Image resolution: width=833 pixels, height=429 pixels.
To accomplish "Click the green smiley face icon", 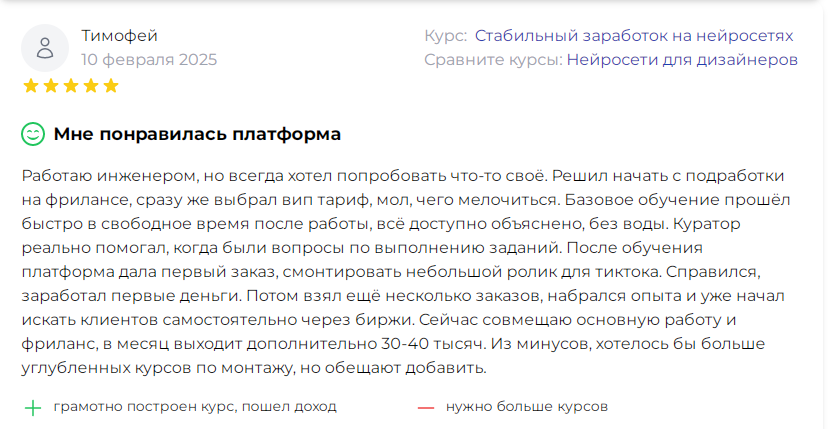I will coord(33,134).
